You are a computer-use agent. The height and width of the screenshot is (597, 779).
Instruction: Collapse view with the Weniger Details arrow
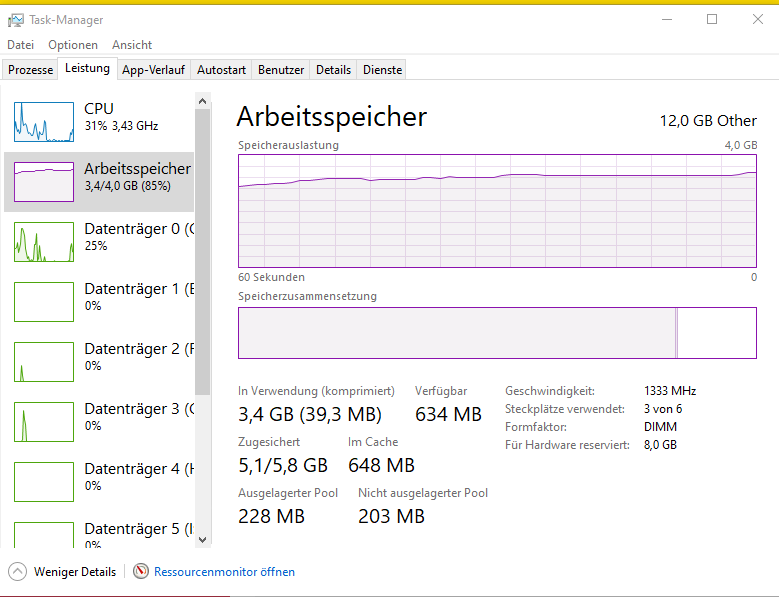18,572
